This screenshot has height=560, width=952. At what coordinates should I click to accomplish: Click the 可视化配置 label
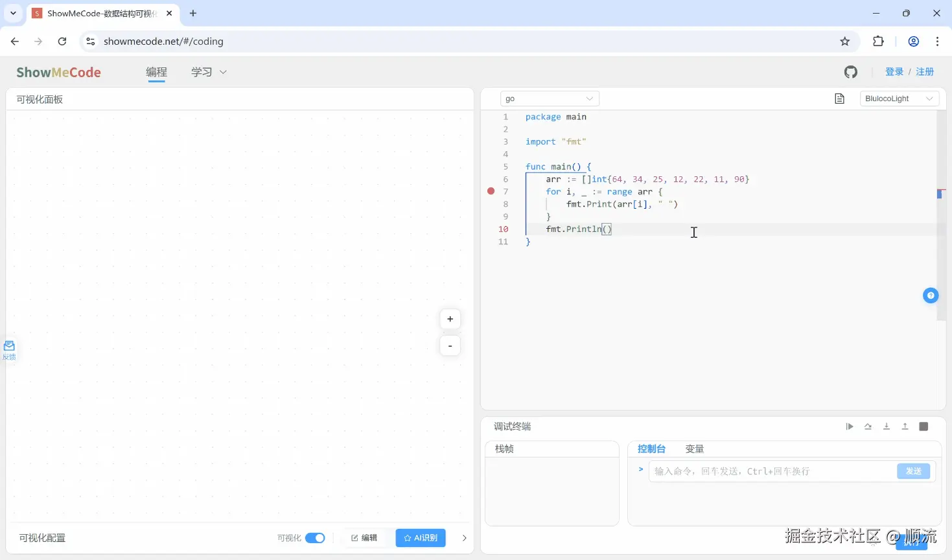[42, 538]
